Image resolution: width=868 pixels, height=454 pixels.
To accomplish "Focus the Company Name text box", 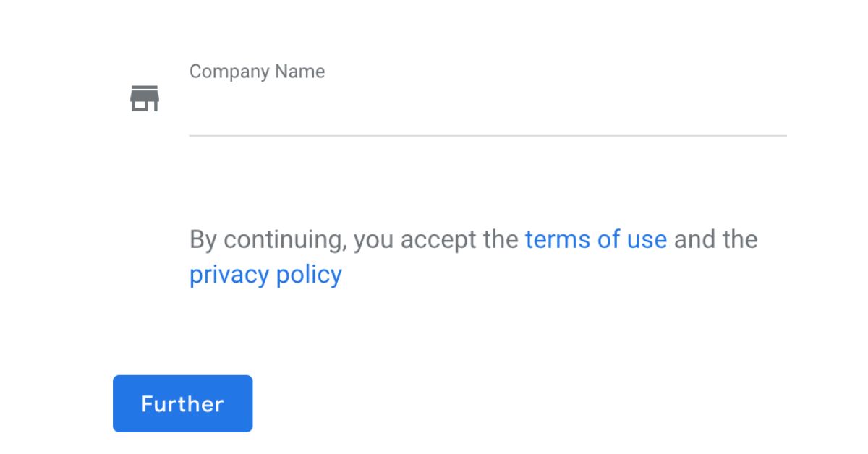I will coord(487,108).
